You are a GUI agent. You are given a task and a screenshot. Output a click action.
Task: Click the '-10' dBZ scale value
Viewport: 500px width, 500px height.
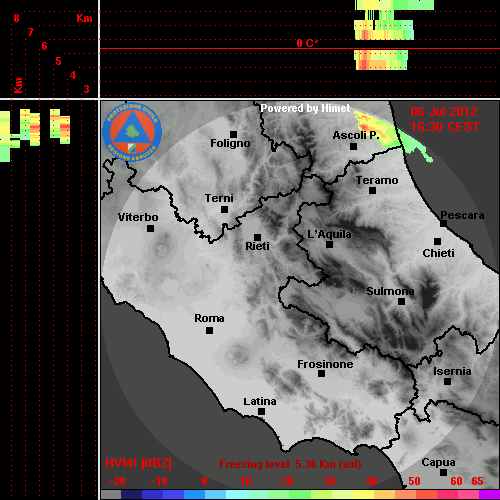159,481
